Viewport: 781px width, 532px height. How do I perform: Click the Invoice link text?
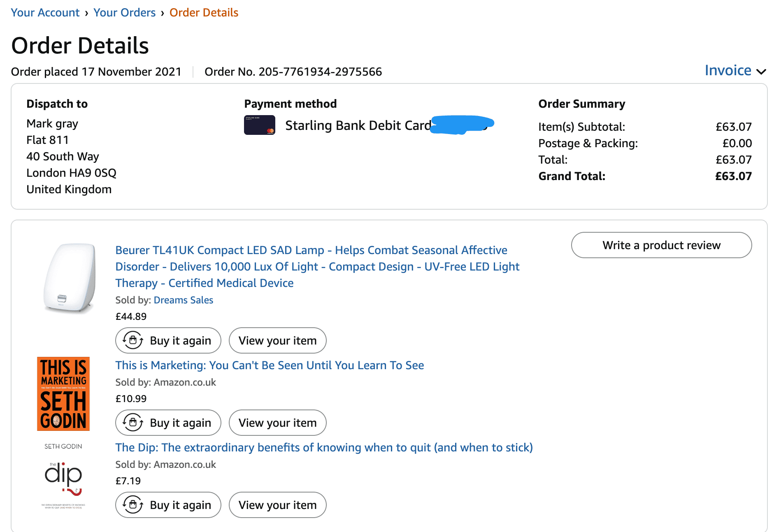pyautogui.click(x=728, y=71)
